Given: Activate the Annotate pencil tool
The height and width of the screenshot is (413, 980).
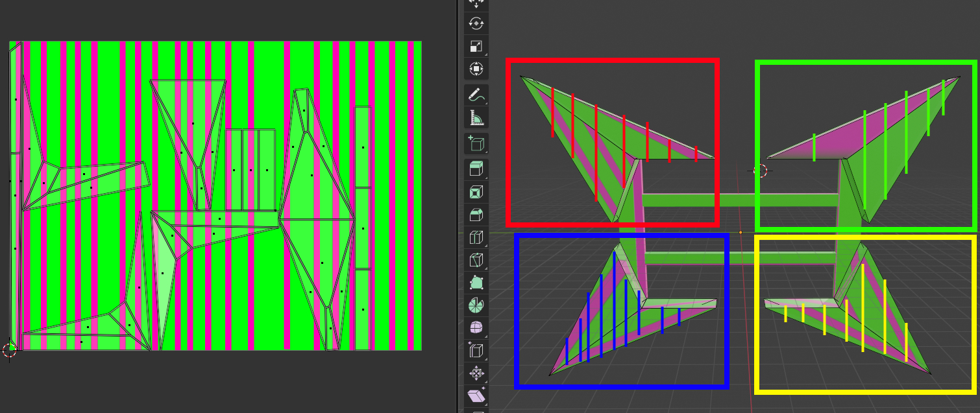Looking at the screenshot, I should coord(476,95).
